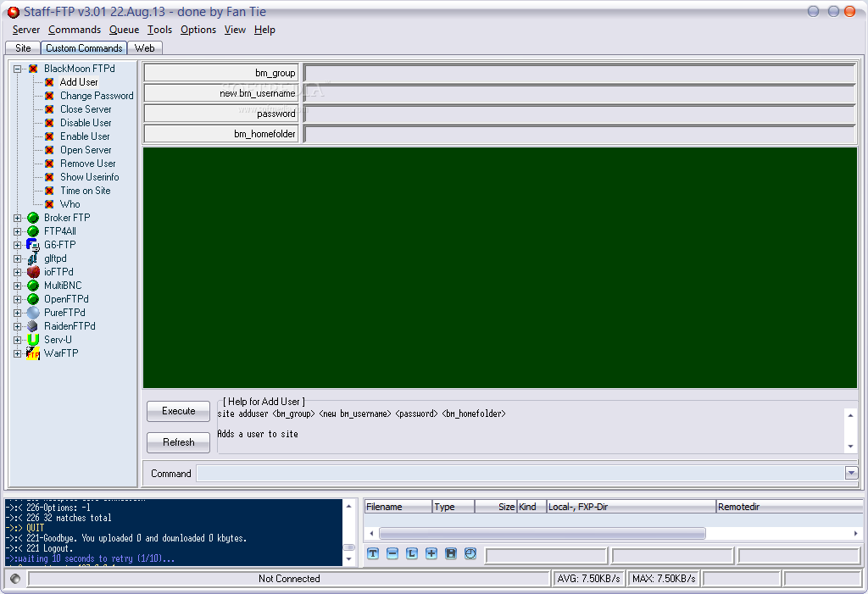The width and height of the screenshot is (868, 594).
Task: Click the T queue toolbar icon
Action: tap(373, 553)
